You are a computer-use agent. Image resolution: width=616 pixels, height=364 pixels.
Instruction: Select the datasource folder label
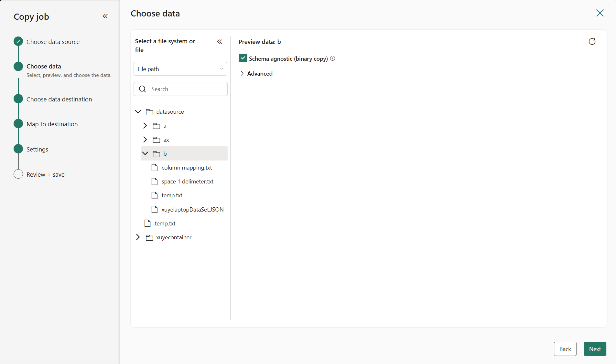coord(170,112)
